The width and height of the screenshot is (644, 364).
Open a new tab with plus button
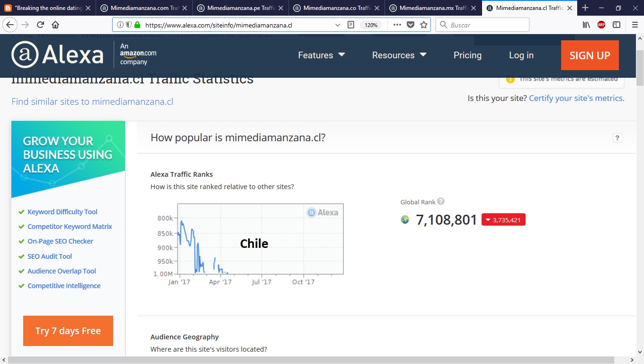[585, 8]
